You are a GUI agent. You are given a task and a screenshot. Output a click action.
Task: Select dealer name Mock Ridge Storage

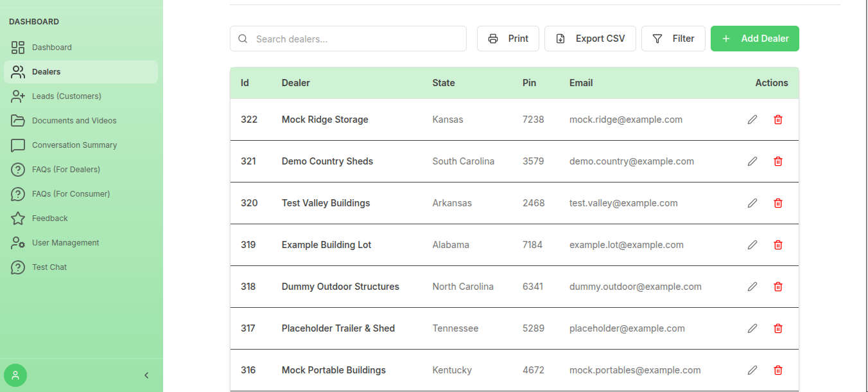[x=325, y=120]
